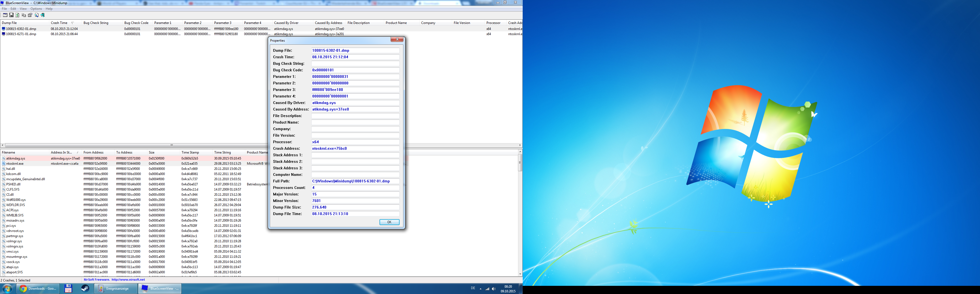The width and height of the screenshot is (980, 294).
Task: Click the Windows Start orb
Action: (x=7, y=289)
